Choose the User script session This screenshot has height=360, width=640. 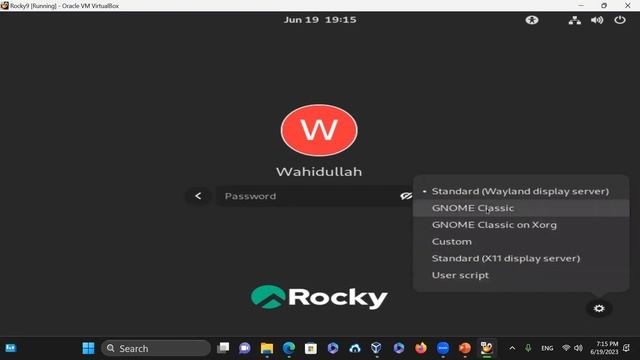[521, 275]
